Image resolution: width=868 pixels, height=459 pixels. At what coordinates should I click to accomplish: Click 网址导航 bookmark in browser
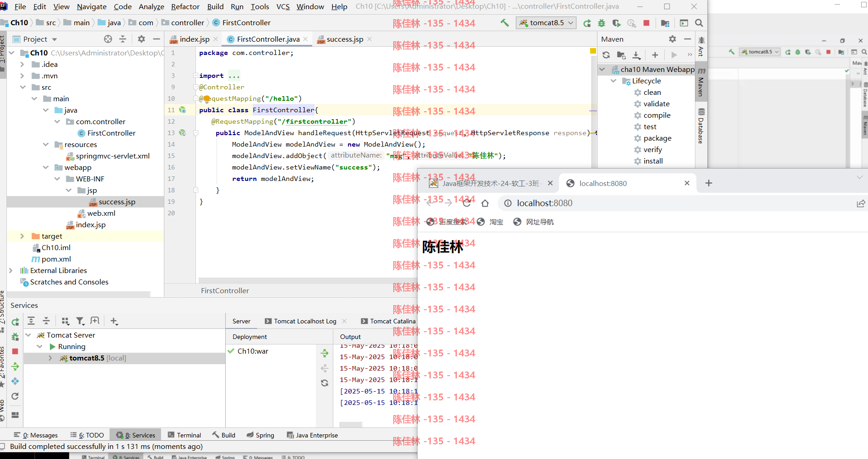[533, 222]
